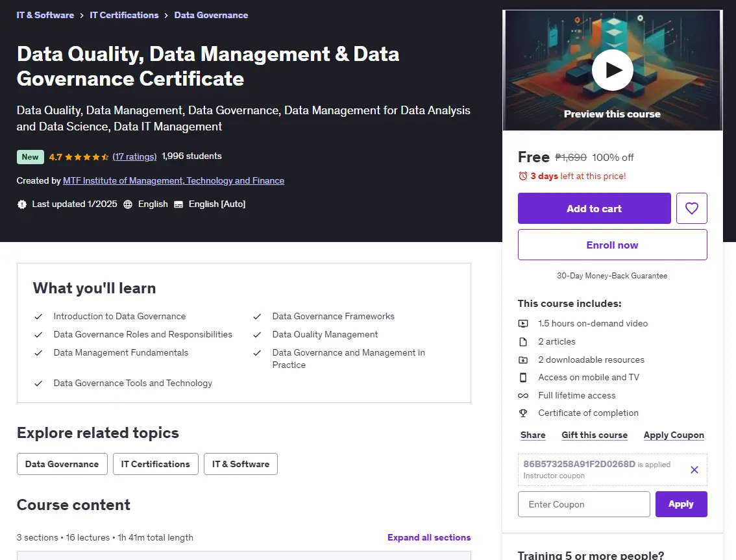
Task: Click checkmark beside Introduction to Data Governance
Action: pyautogui.click(x=38, y=317)
